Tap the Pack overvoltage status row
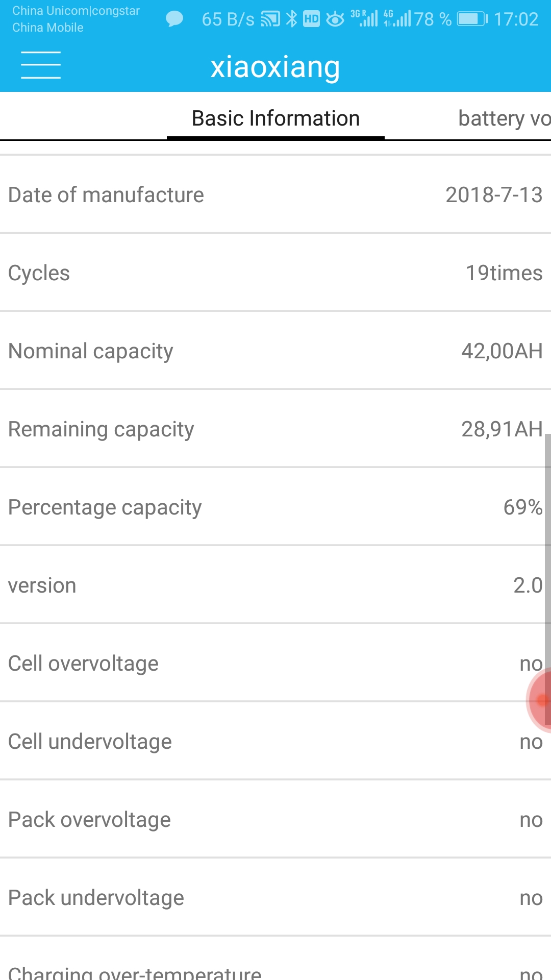Viewport: 551px width, 980px height. point(275,820)
